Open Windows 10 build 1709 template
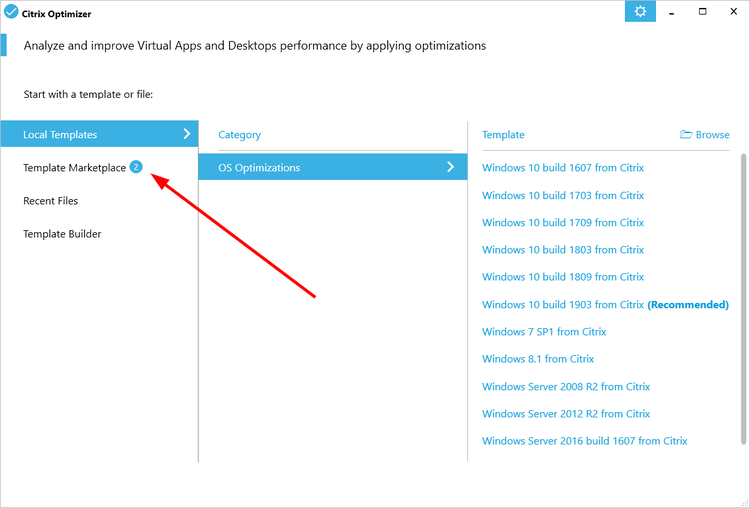The height and width of the screenshot is (508, 750). [563, 222]
